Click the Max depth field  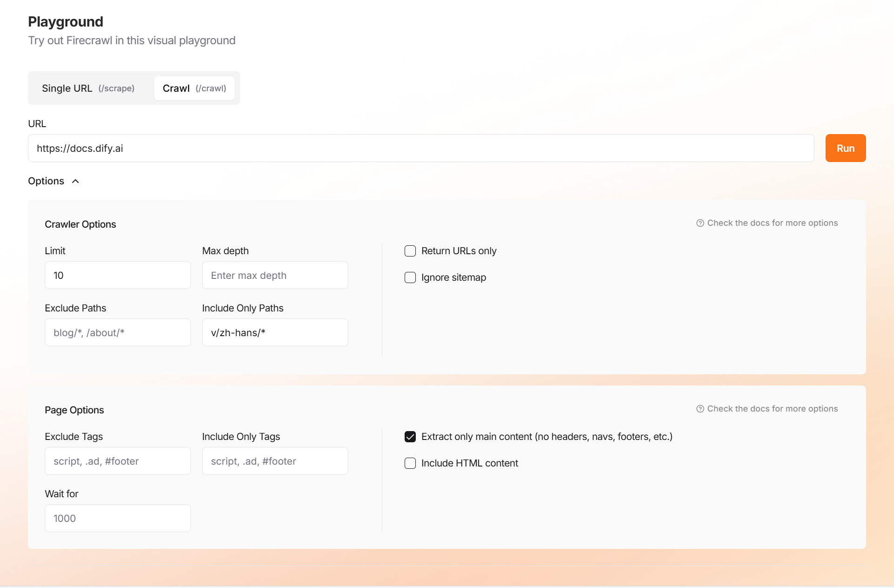[x=275, y=275]
